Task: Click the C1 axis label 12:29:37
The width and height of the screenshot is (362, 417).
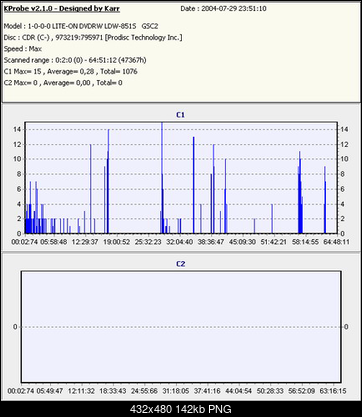Action: point(85,242)
